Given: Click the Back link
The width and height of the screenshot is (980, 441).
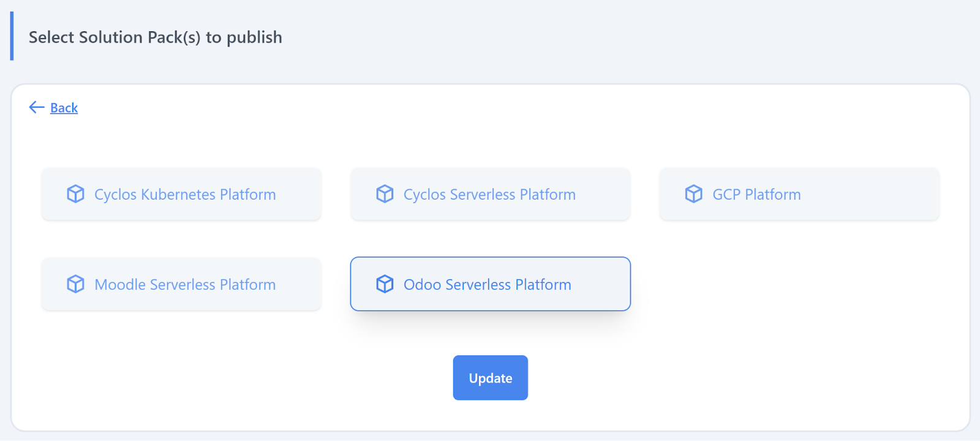Looking at the screenshot, I should pyautogui.click(x=64, y=108).
